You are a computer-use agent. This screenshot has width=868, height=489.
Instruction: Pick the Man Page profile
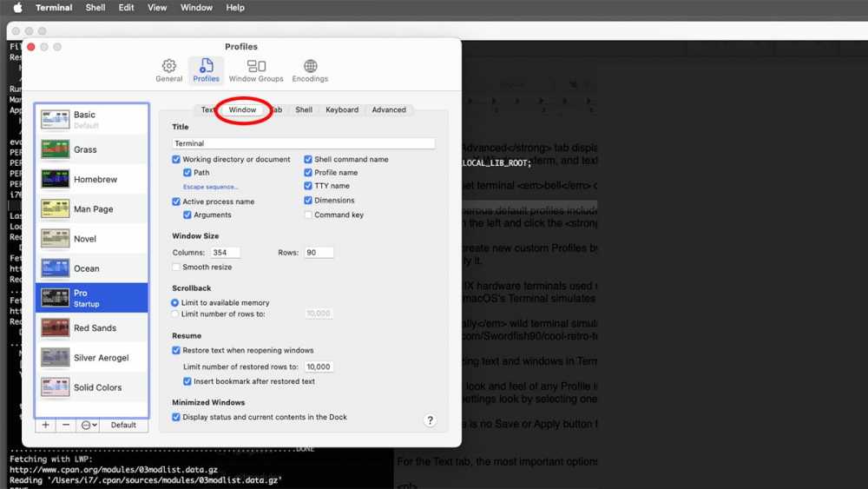pyautogui.click(x=92, y=208)
